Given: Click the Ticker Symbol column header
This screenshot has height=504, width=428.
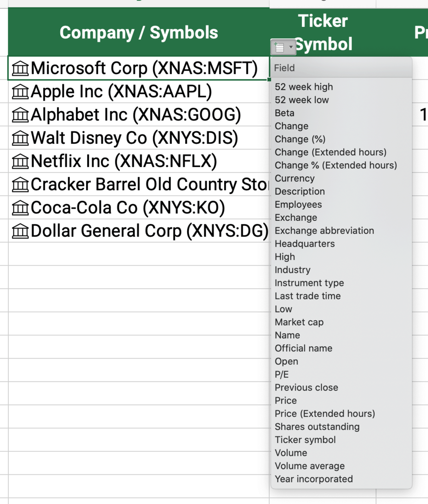Looking at the screenshot, I should click(323, 32).
